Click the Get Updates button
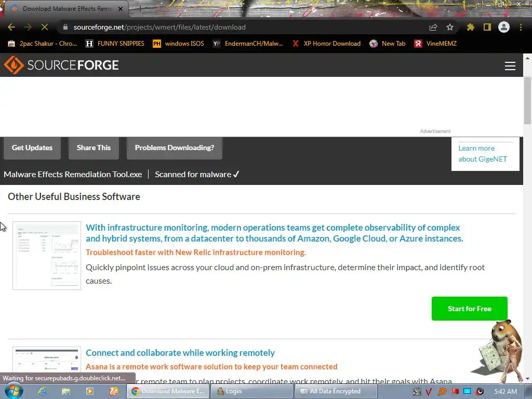 pyautogui.click(x=32, y=148)
